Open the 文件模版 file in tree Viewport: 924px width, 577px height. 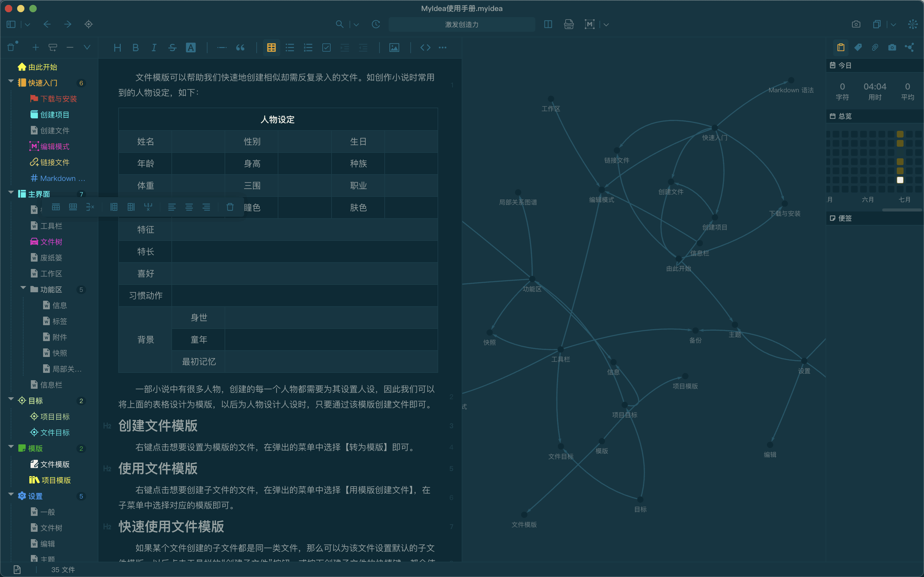pyautogui.click(x=55, y=465)
